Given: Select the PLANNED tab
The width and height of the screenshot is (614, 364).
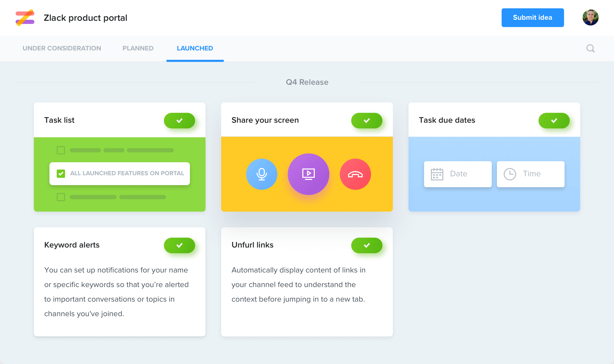Looking at the screenshot, I should pos(138,48).
